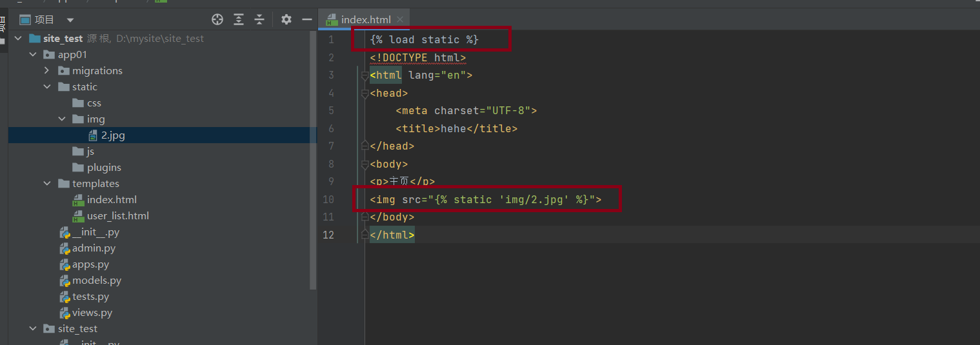The height and width of the screenshot is (345, 980).
Task: Collapse the static folder chevron
Action: coord(47,87)
